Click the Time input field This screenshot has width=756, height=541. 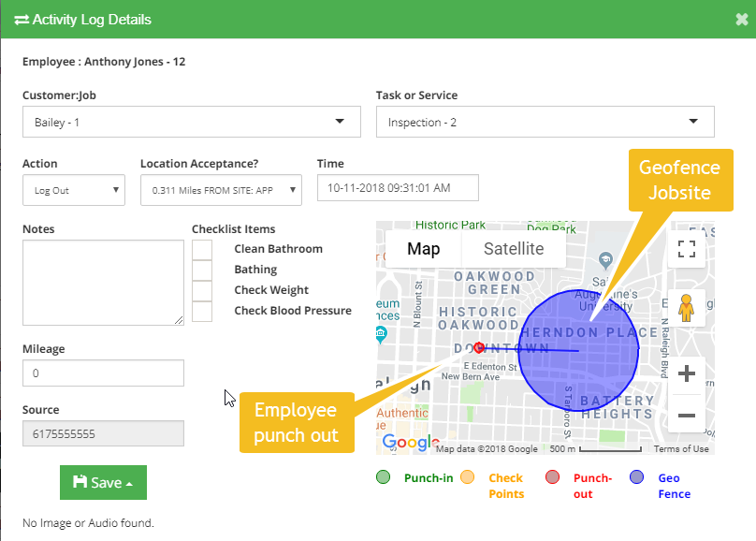pyautogui.click(x=398, y=187)
